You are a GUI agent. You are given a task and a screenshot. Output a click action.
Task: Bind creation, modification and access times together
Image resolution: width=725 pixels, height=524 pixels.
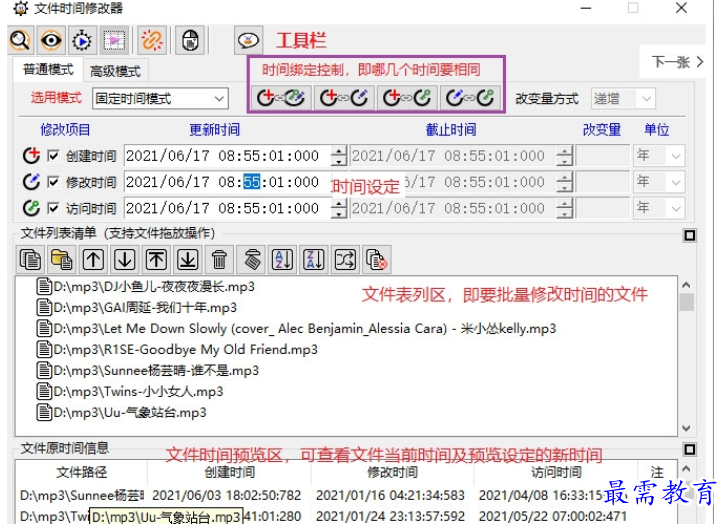tap(281, 98)
